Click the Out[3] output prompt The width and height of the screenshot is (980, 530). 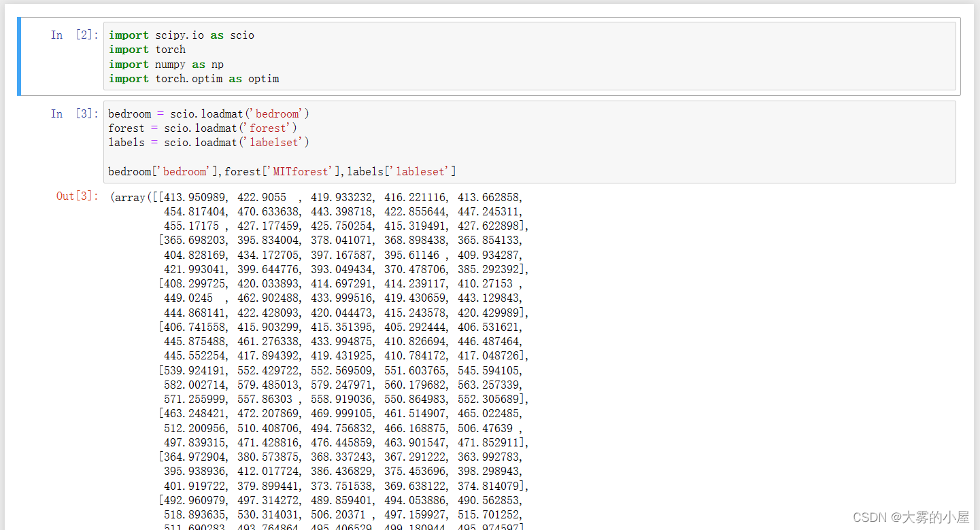tap(77, 196)
